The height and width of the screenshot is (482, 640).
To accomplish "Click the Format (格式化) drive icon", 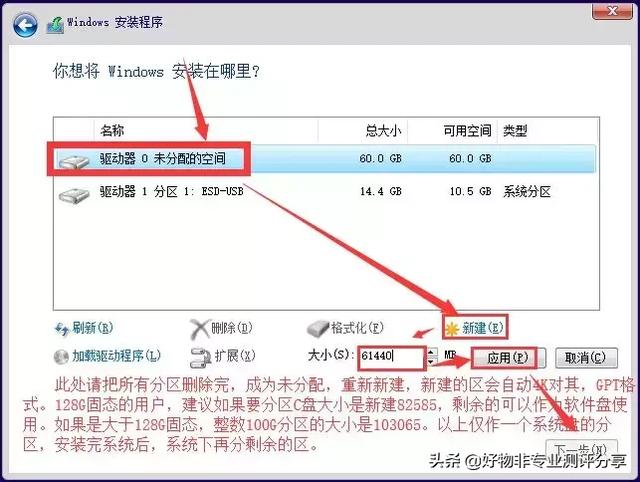I will 318,329.
